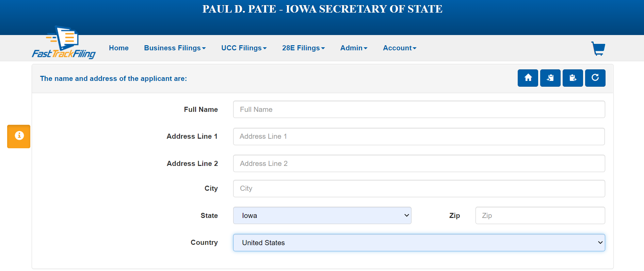Image resolution: width=644 pixels, height=271 pixels.
Task: Click into the Address Line 2 field
Action: click(419, 164)
